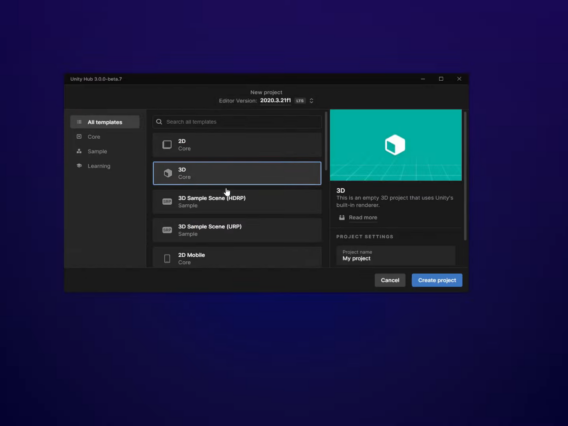Click the Read more book icon
568x426 pixels.
pyautogui.click(x=342, y=217)
